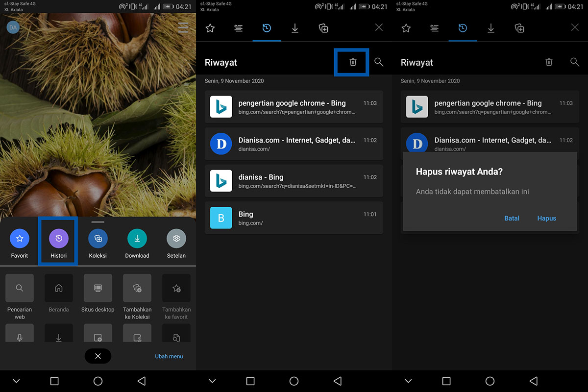The width and height of the screenshot is (588, 392).
Task: Switch to the Collections tab in the toolbar
Action: click(323, 28)
